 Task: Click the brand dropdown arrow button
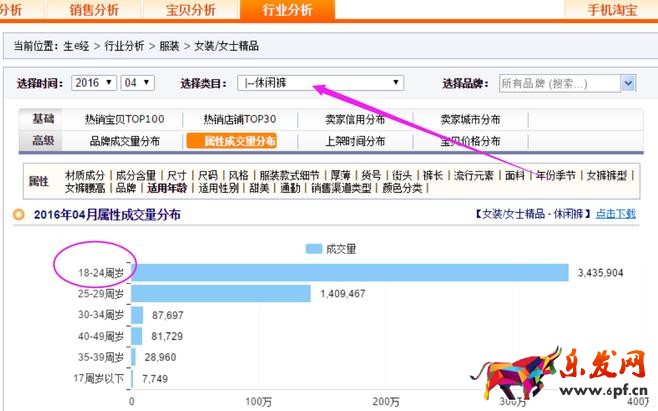628,83
